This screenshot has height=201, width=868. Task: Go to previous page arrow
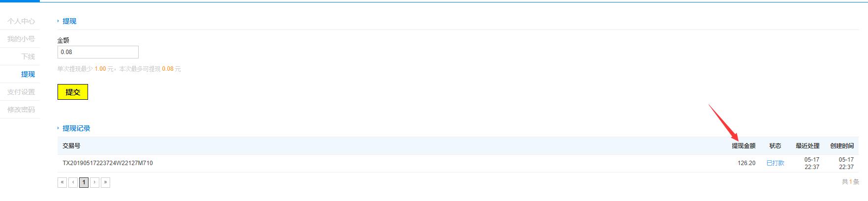click(x=73, y=182)
